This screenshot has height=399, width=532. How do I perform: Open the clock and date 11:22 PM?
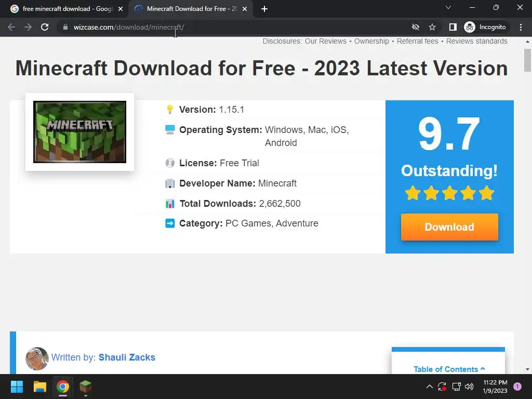[495, 387]
